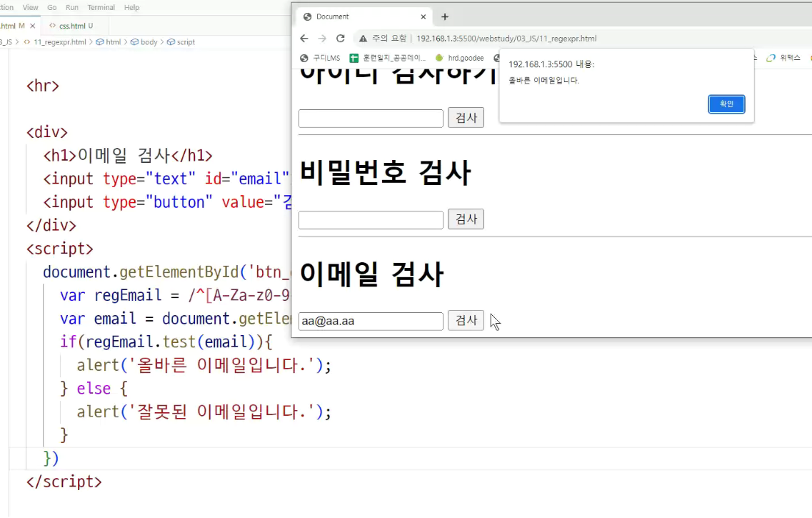The height and width of the screenshot is (518, 812).
Task: Click the closing </script> tag line
Action: pos(64,482)
